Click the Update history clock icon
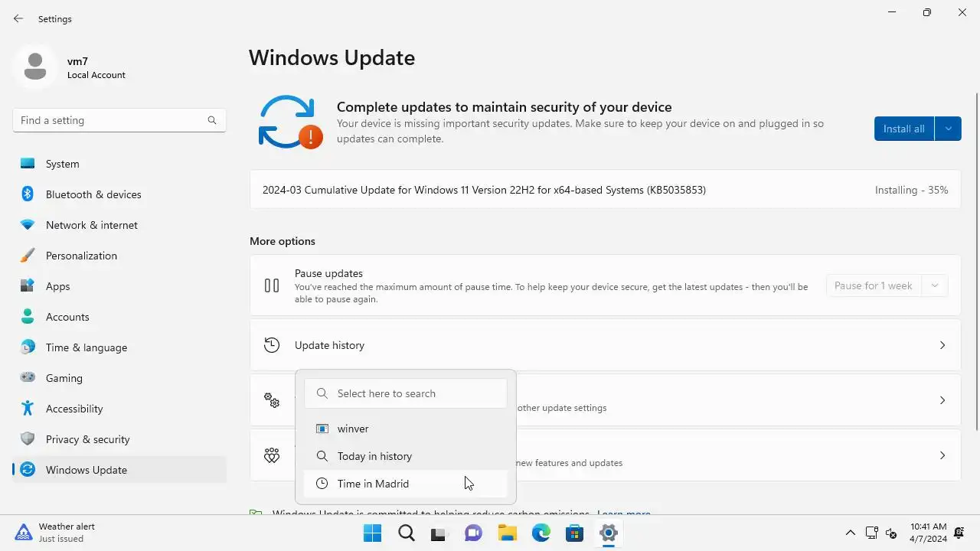 click(272, 345)
